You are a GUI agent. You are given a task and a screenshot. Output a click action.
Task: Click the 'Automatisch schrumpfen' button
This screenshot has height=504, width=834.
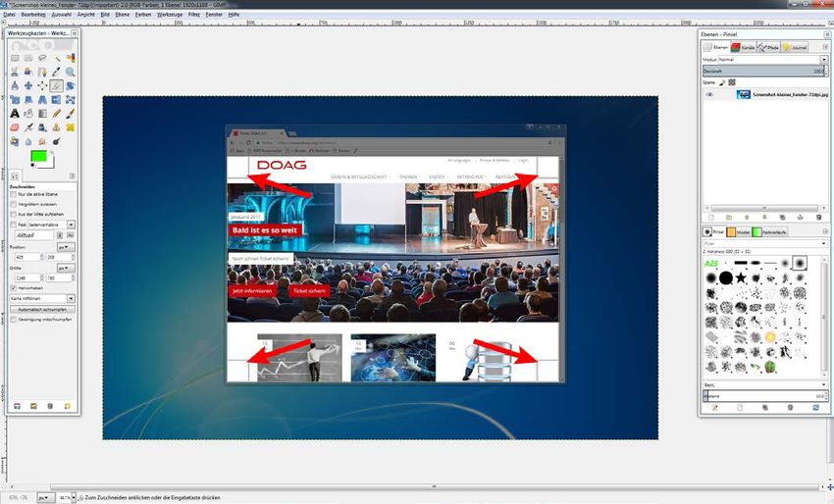pyautogui.click(x=42, y=309)
